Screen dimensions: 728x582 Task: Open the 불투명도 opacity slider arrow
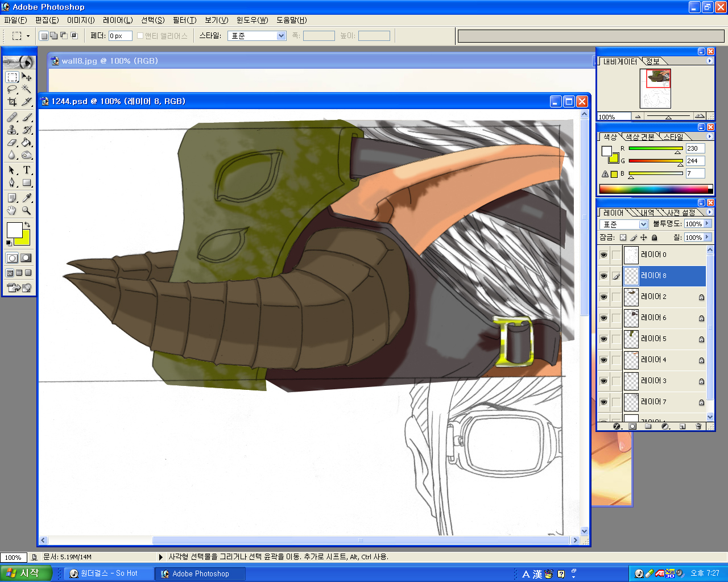708,223
